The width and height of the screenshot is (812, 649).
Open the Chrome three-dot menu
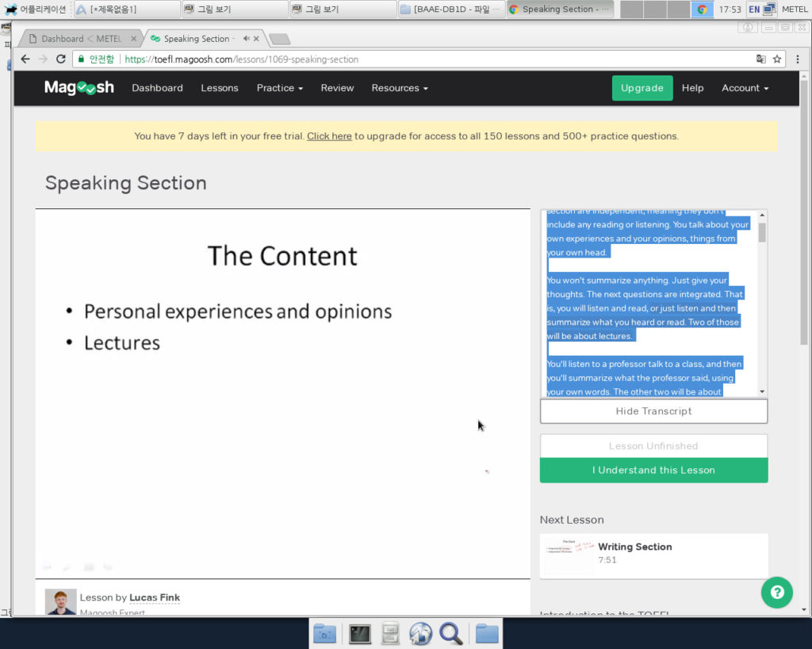(x=795, y=59)
